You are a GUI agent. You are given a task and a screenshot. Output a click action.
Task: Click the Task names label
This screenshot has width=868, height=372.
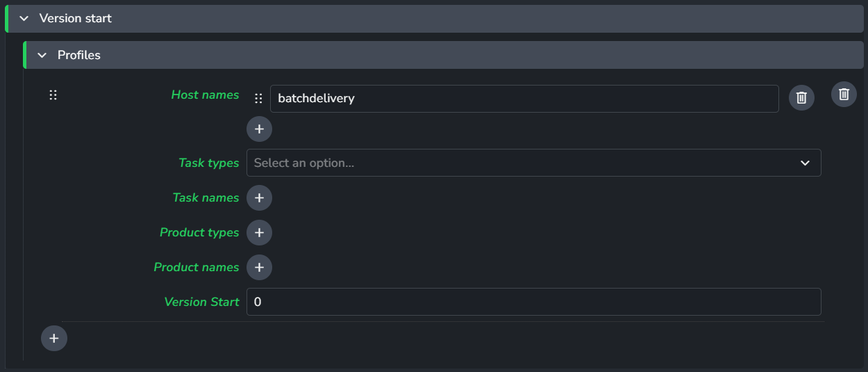coord(206,197)
